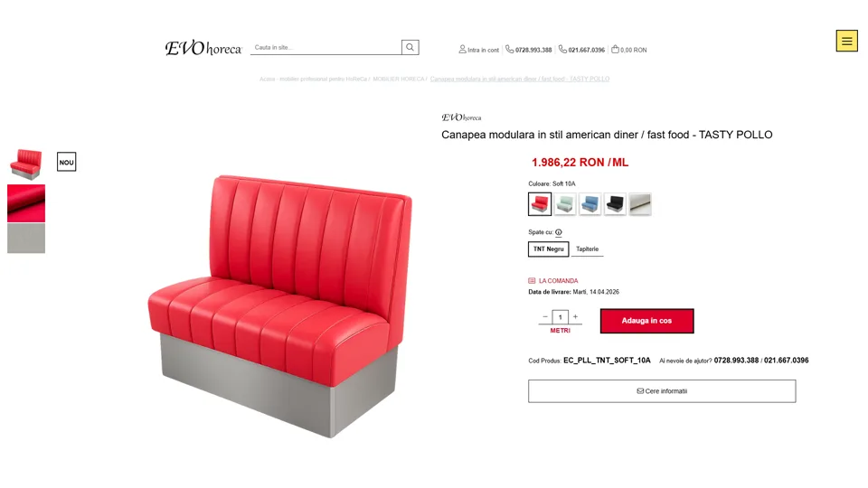Click the Cauta in site search field
The height and width of the screenshot is (488, 868).
click(x=325, y=48)
